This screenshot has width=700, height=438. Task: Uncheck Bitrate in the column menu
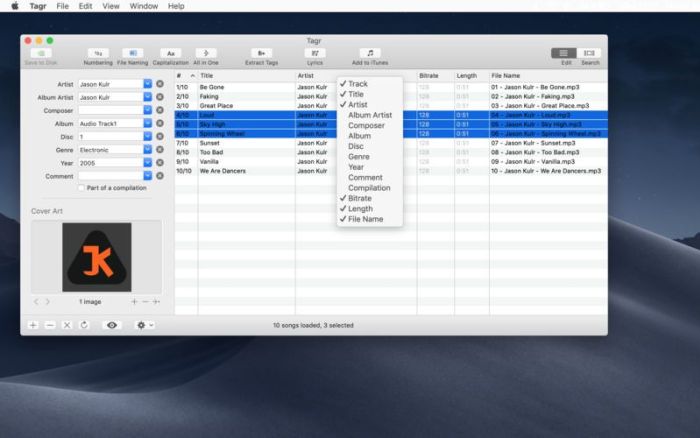(x=360, y=198)
